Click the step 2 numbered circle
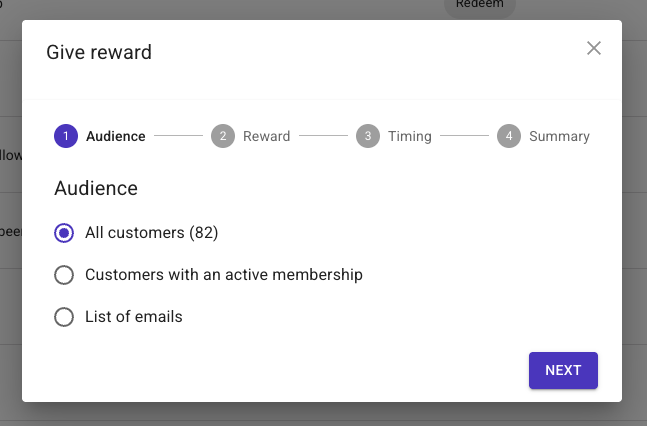 pyautogui.click(x=223, y=136)
